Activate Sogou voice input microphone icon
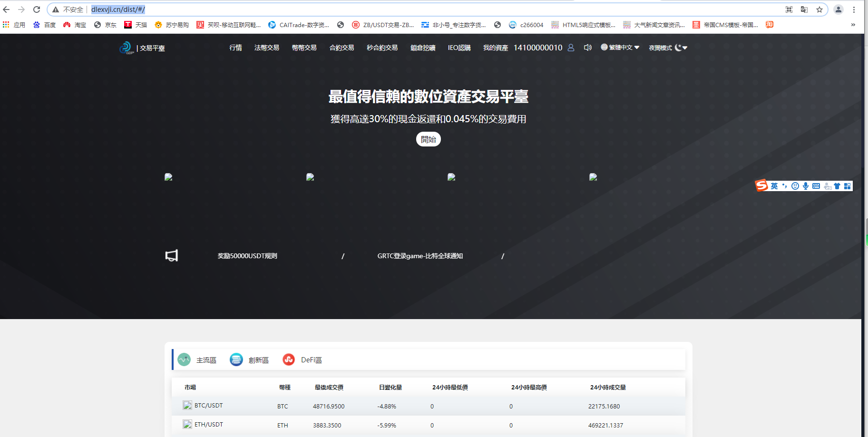868x437 pixels. coord(805,186)
